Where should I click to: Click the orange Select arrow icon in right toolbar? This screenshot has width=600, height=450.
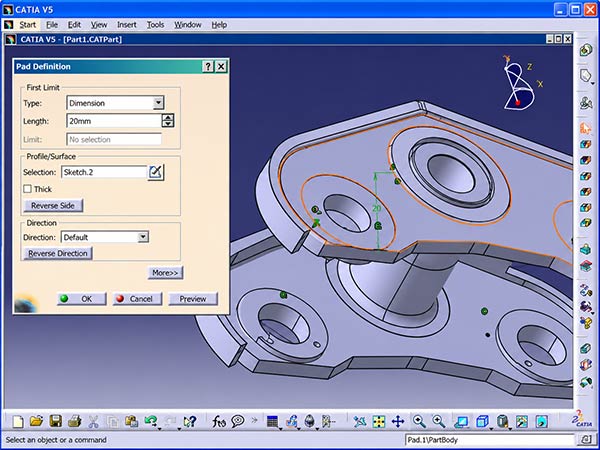[x=585, y=128]
